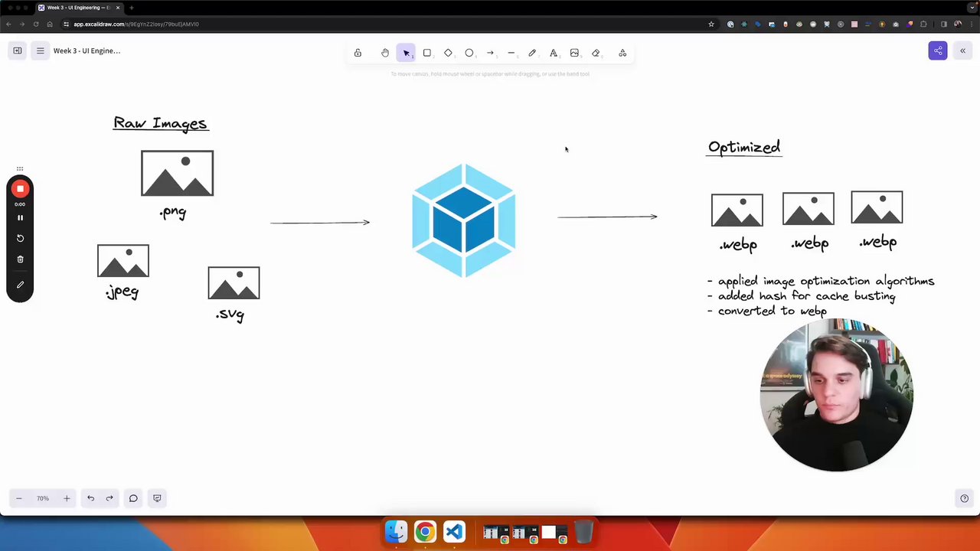Open the Excalidraw hamburger menu
The image size is (980, 551).
(41, 51)
